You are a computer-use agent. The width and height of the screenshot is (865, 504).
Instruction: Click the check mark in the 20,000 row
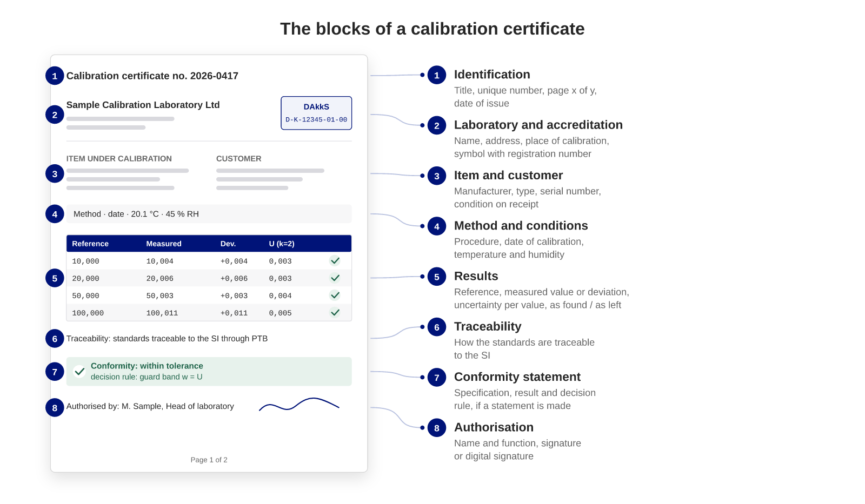[x=335, y=278]
